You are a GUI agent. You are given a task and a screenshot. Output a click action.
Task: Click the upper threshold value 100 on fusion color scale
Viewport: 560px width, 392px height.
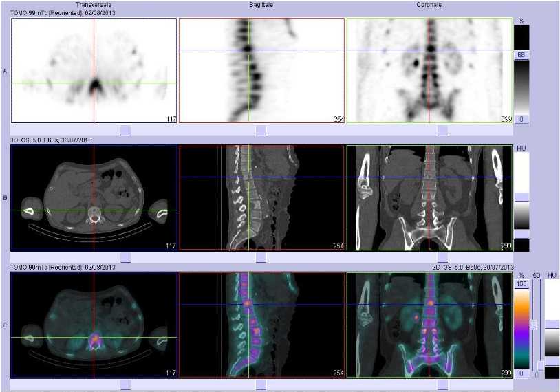[521, 284]
